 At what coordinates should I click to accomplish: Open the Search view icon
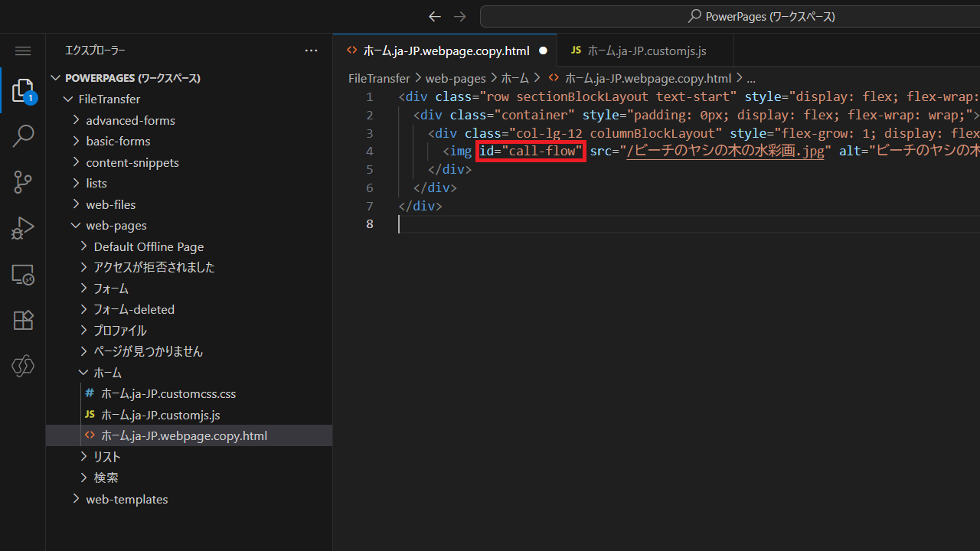pyautogui.click(x=23, y=136)
